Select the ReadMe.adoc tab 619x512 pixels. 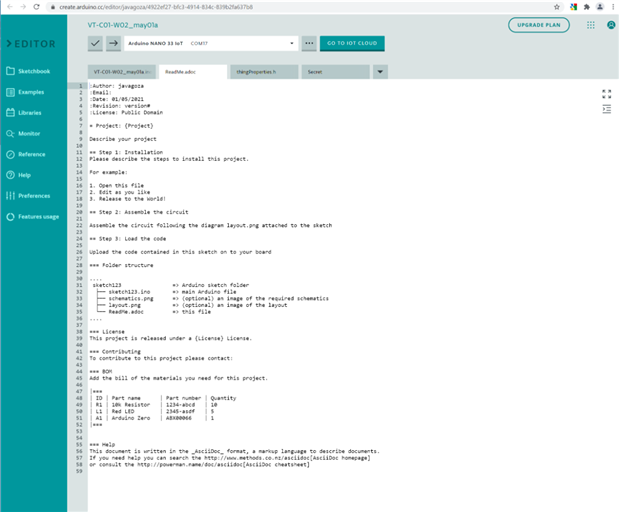(x=193, y=72)
